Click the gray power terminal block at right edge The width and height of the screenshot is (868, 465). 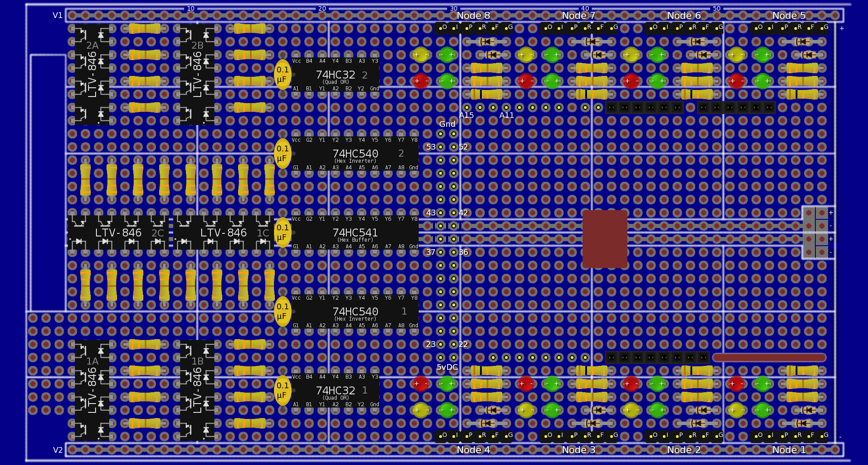tap(815, 232)
